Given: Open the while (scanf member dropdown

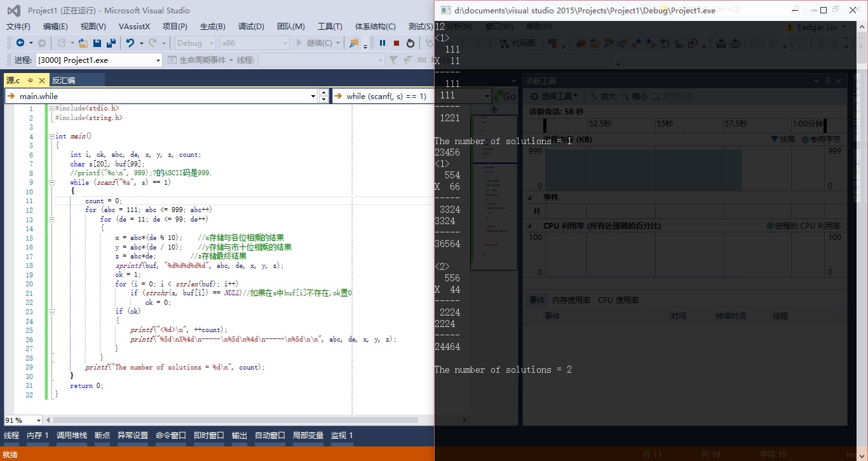Looking at the screenshot, I should [x=384, y=96].
